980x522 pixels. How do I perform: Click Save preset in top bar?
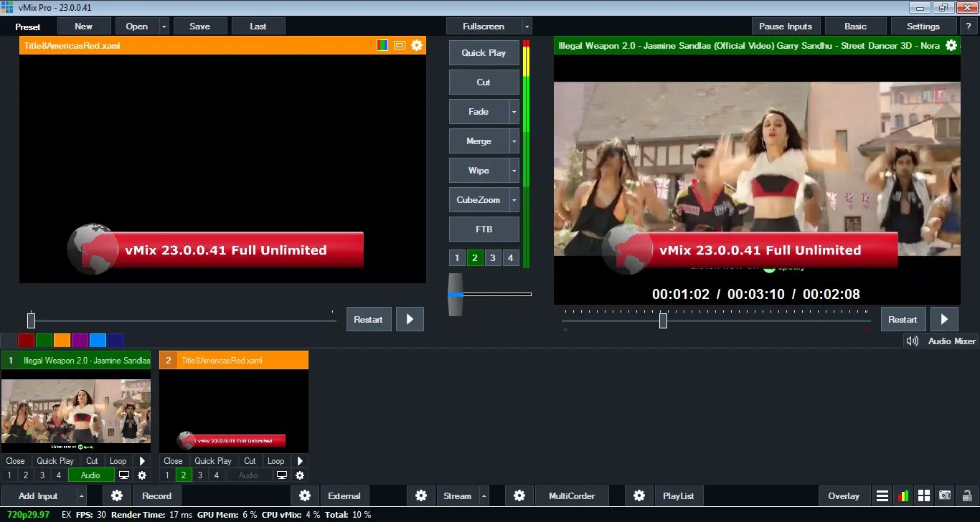200,26
